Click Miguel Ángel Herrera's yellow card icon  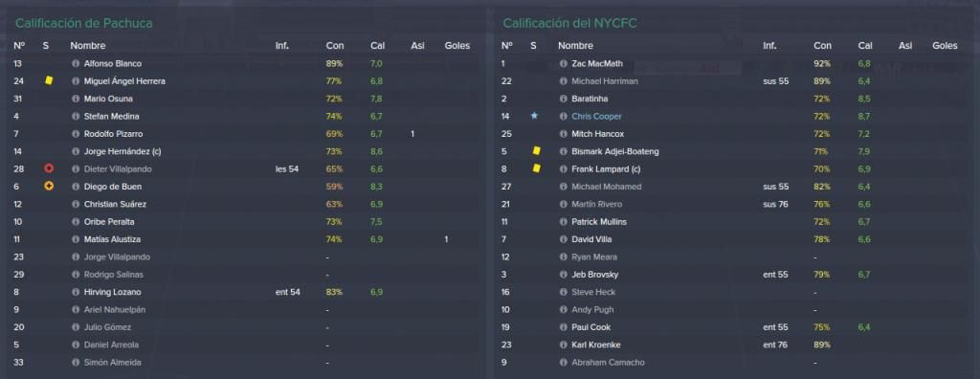tap(49, 80)
